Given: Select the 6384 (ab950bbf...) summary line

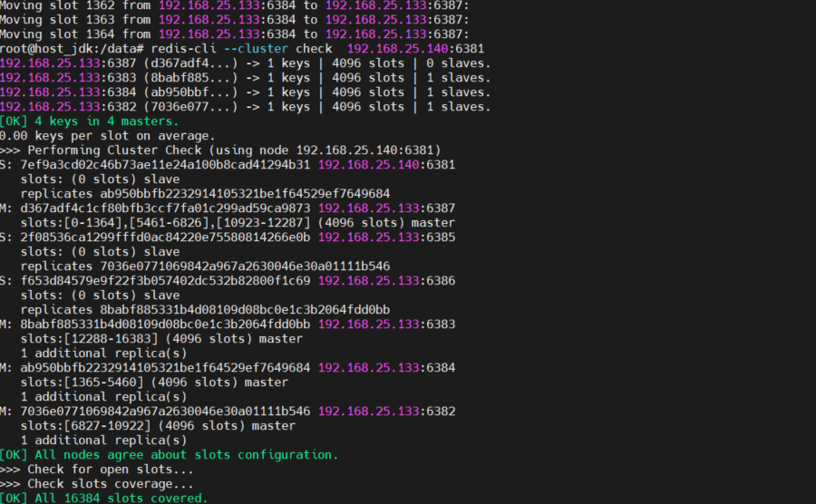Looking at the screenshot, I should click(x=245, y=92).
